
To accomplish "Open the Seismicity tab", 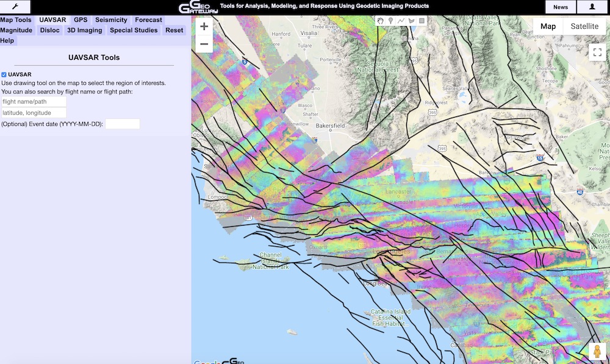I will (111, 20).
